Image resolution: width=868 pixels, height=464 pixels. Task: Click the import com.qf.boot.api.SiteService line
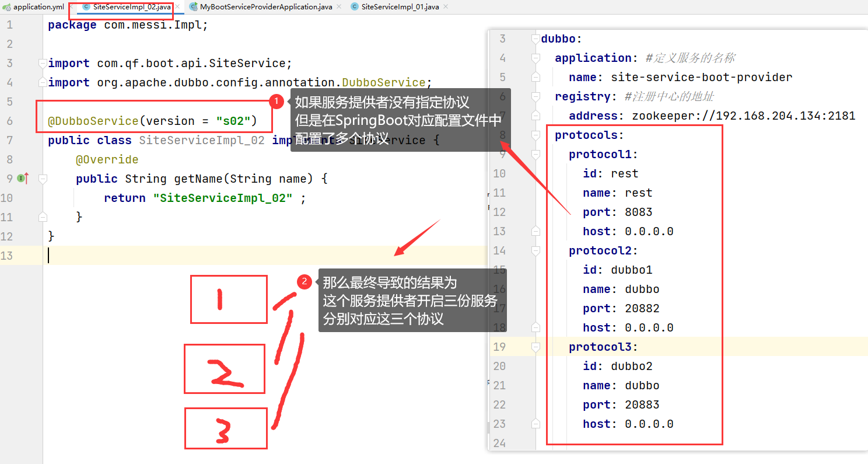click(x=170, y=63)
